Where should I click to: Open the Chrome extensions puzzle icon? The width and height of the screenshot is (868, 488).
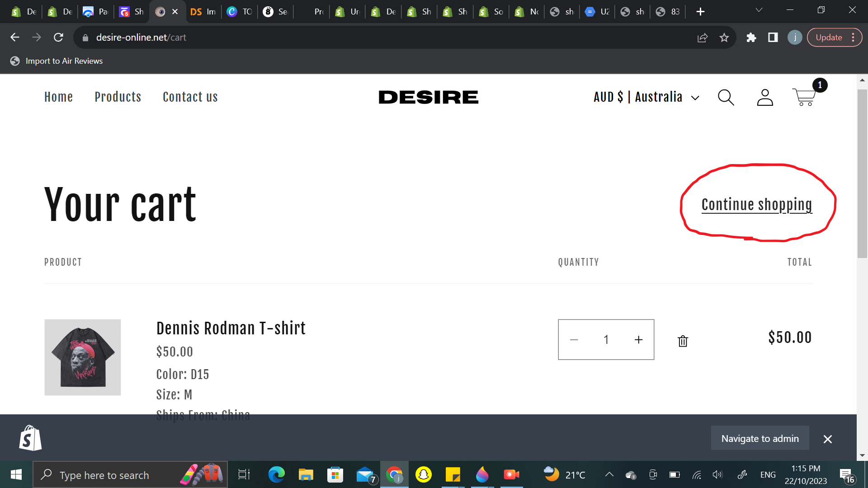point(751,38)
